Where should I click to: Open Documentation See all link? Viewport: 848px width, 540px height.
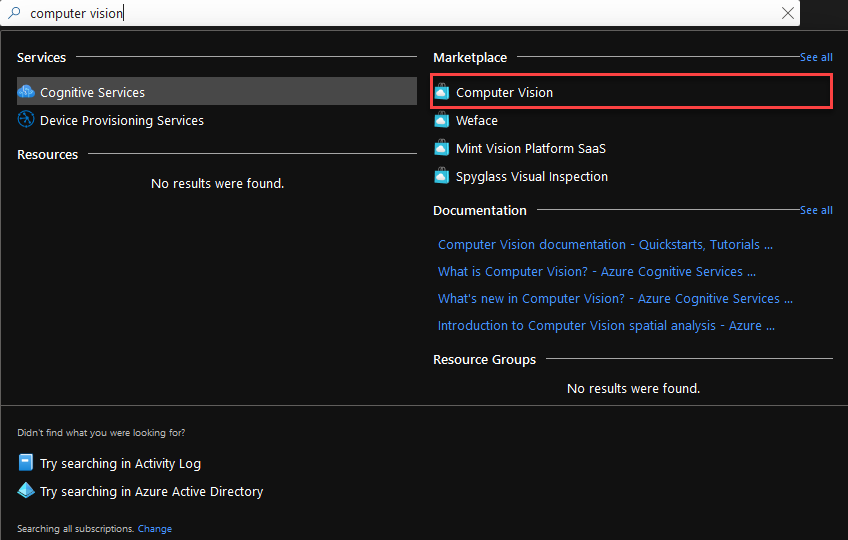[816, 211]
